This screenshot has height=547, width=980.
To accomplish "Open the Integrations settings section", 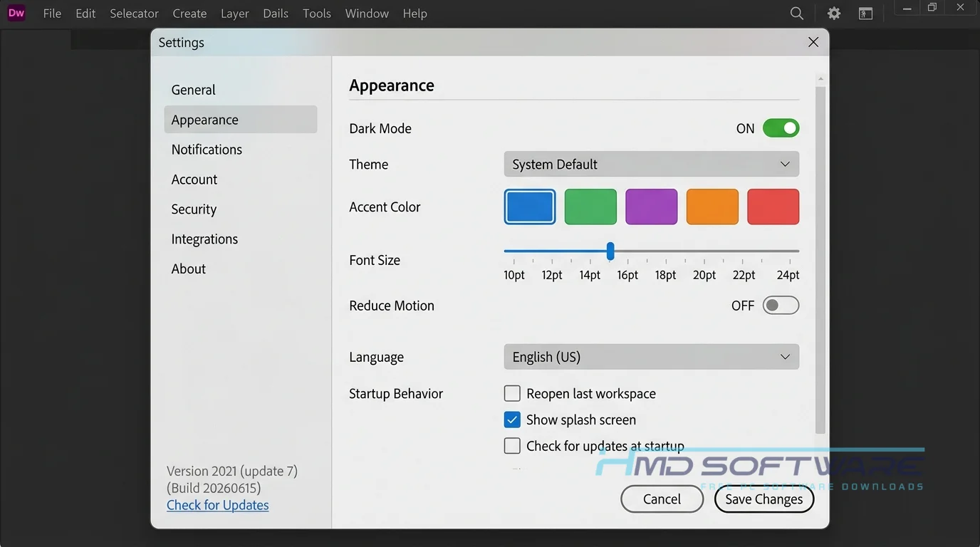I will pyautogui.click(x=240, y=239).
